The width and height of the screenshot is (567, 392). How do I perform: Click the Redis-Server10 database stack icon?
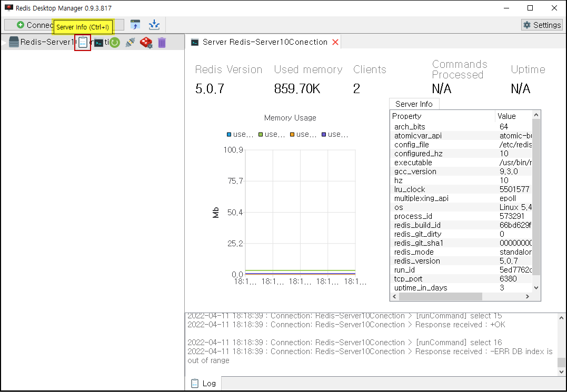pos(14,42)
